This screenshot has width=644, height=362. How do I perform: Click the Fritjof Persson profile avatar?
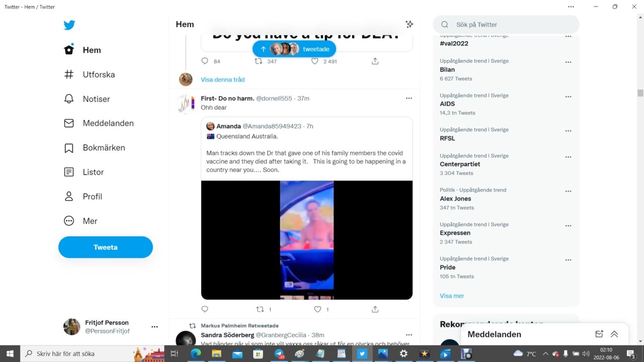tap(71, 327)
